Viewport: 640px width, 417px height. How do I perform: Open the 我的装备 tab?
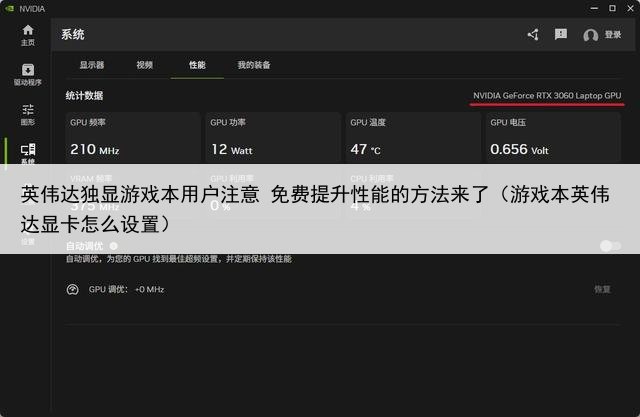(x=254, y=65)
